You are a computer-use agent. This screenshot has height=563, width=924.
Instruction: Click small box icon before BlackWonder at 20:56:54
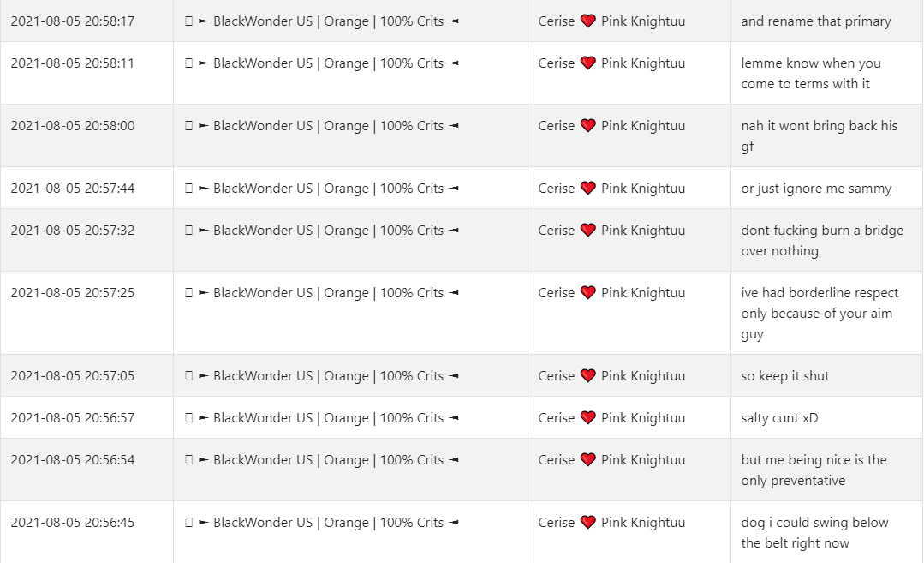pyautogui.click(x=188, y=460)
